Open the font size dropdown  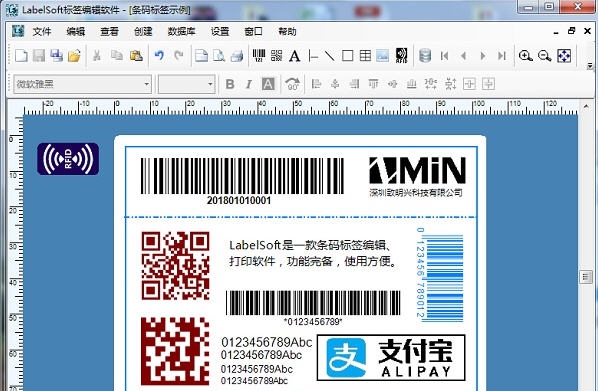coord(210,84)
